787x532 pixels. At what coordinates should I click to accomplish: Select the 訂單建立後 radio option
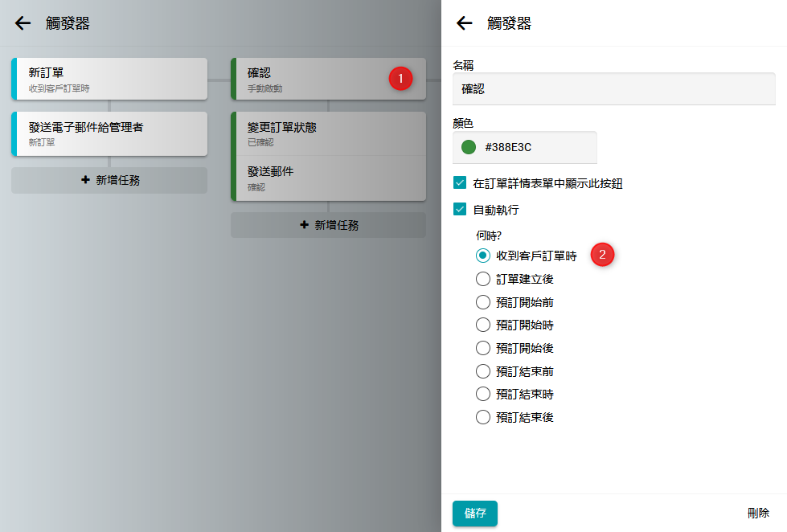483,279
